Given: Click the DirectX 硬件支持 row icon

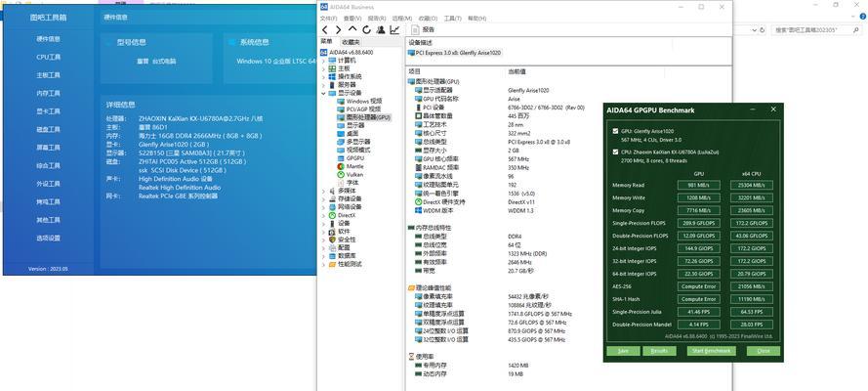Looking at the screenshot, I should [419, 202].
